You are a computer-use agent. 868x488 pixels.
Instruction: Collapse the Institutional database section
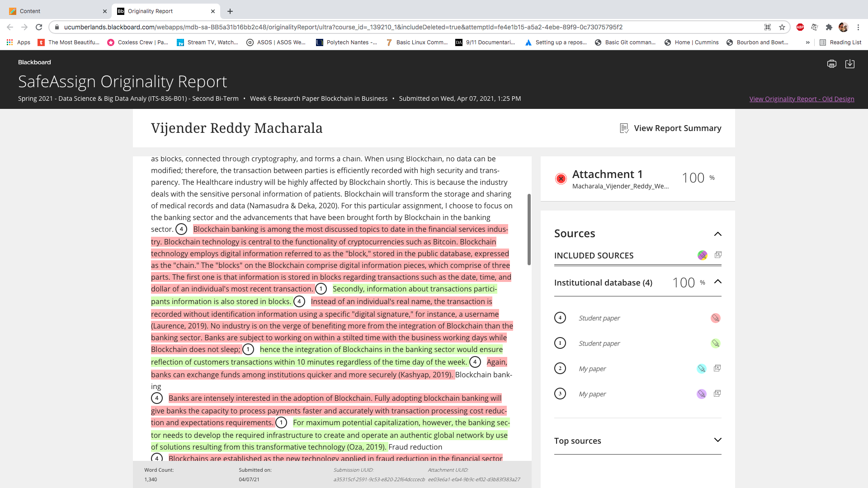(x=717, y=282)
